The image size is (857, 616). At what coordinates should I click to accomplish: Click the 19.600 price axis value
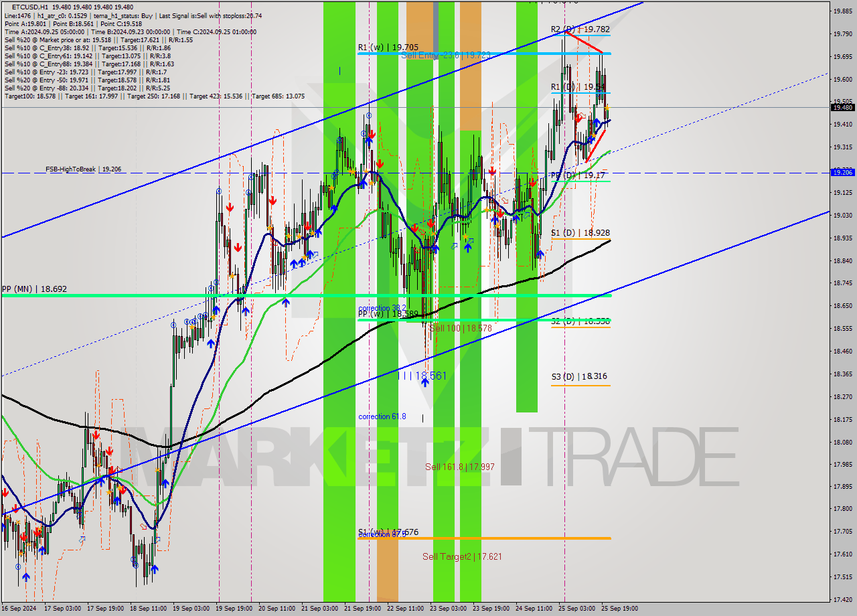(x=843, y=79)
